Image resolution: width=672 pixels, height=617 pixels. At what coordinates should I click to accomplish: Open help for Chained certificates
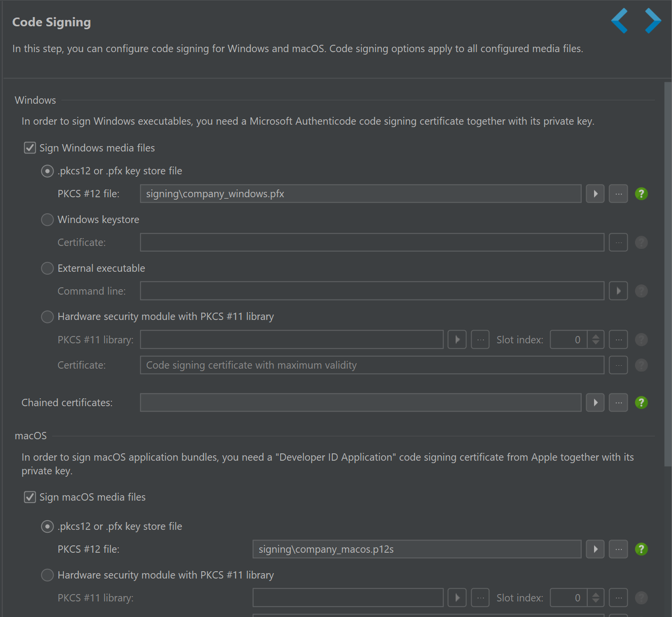coord(641,403)
